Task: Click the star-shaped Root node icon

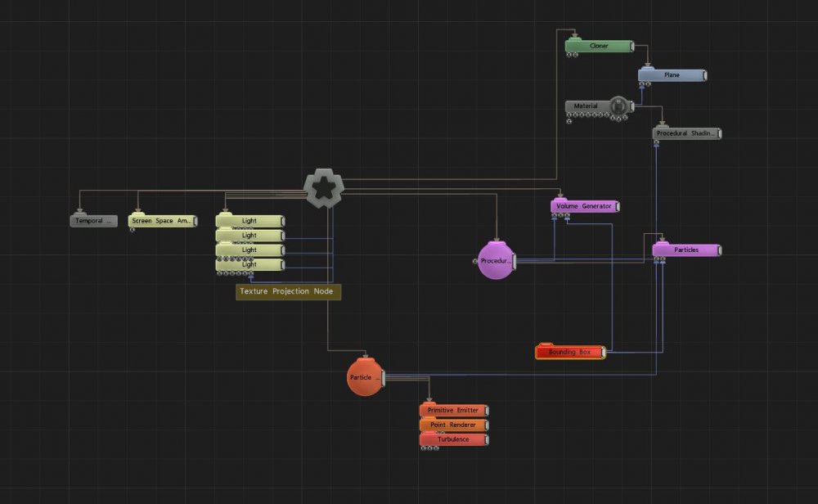Action: point(324,188)
